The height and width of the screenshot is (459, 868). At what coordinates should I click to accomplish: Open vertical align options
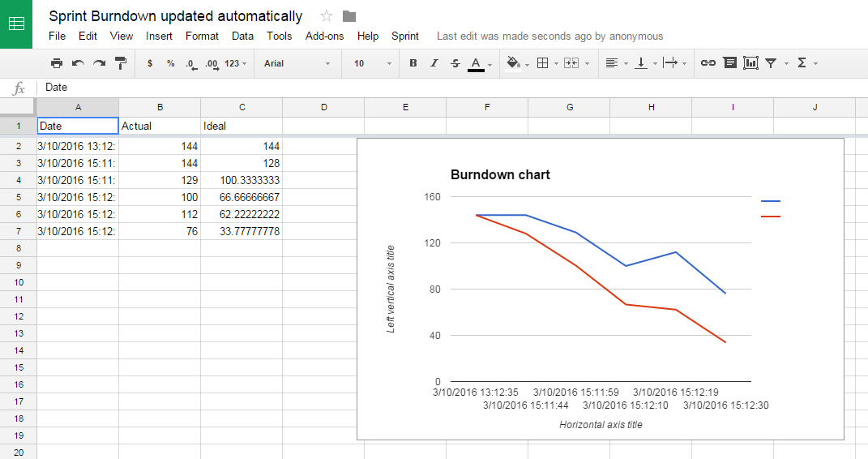641,63
